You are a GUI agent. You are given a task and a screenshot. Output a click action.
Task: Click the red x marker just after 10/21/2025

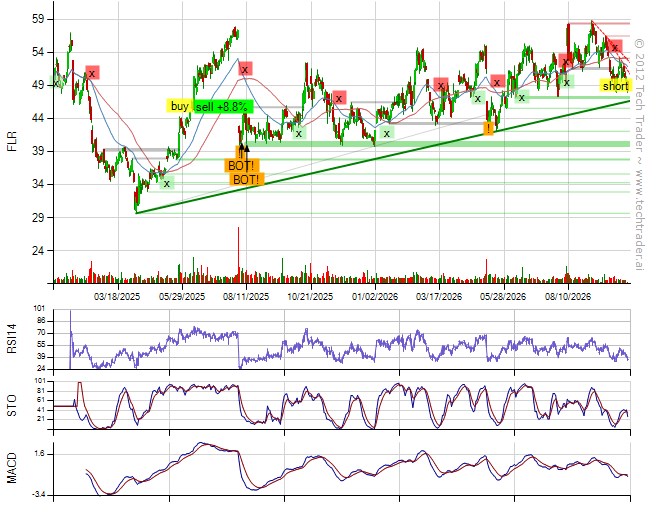click(339, 98)
